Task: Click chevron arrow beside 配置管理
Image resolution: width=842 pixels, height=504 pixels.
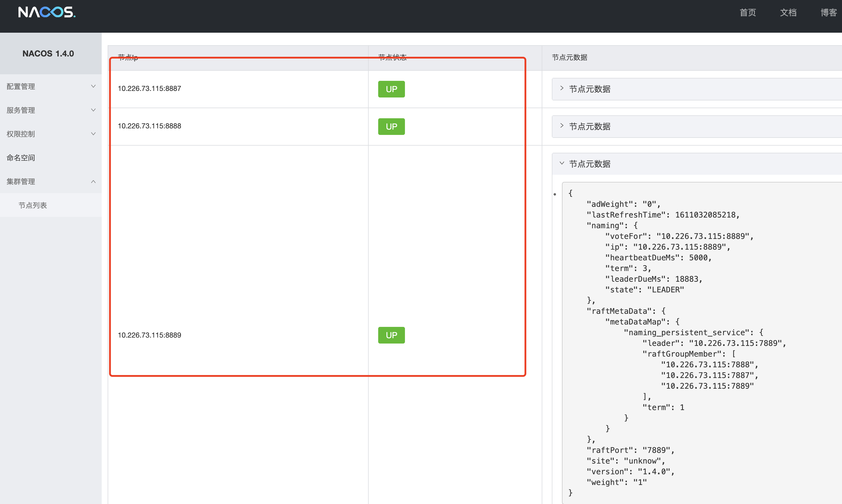Action: [x=93, y=86]
